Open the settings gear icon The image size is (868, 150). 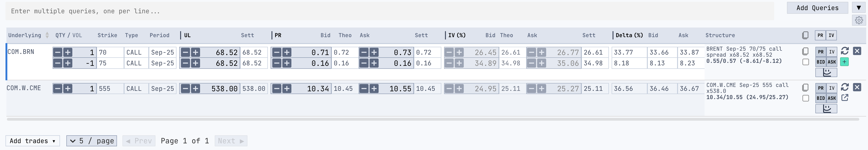point(859,20)
